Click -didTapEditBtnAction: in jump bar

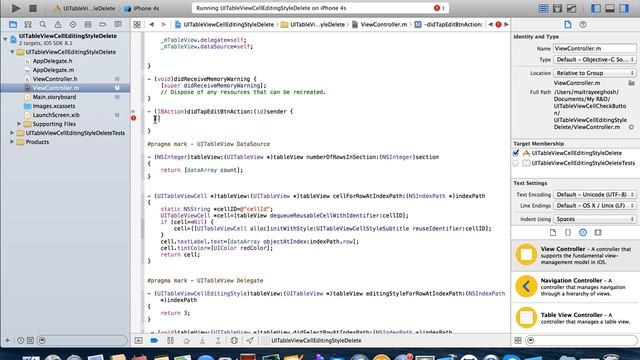pyautogui.click(x=449, y=24)
